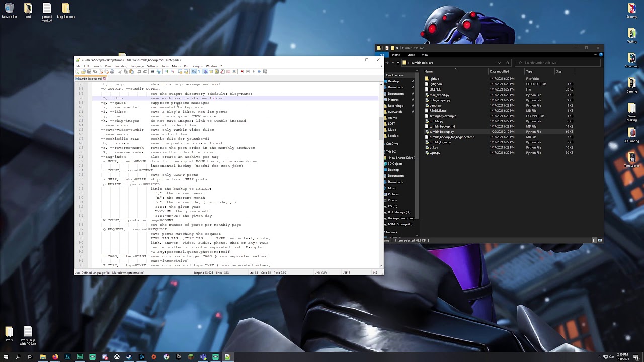Image resolution: width=644 pixels, height=362 pixels.
Task: Open the Search menu in Notepad++
Action: [97, 66]
